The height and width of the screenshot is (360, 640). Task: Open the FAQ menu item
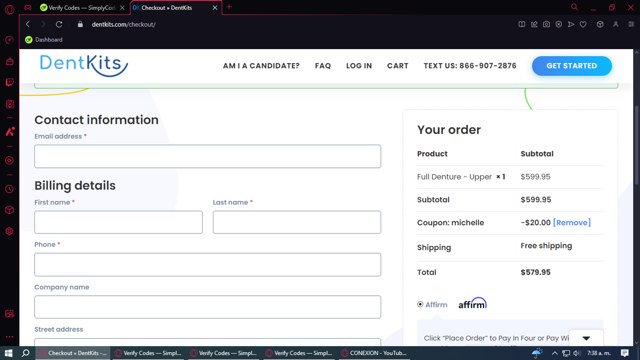pyautogui.click(x=323, y=66)
